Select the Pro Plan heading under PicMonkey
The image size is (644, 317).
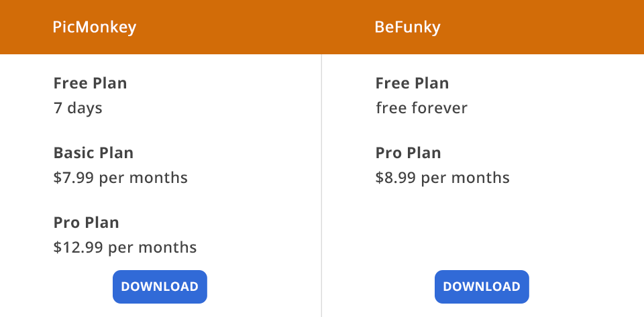(x=86, y=223)
